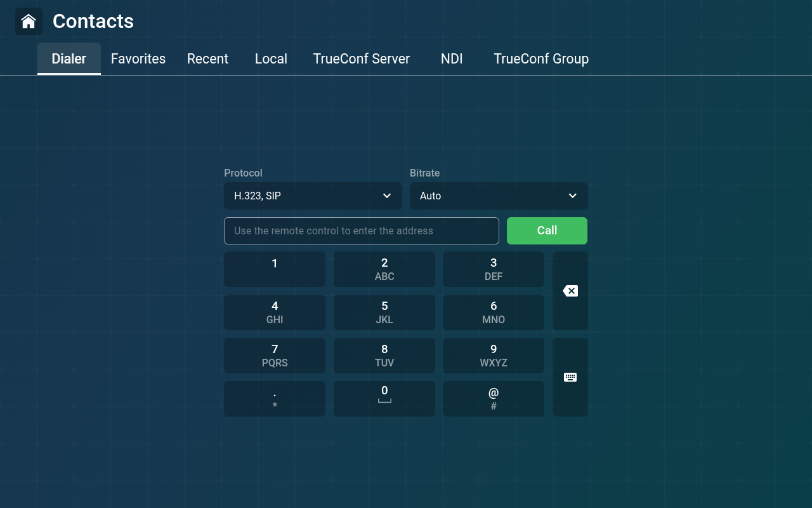Image resolution: width=812 pixels, height=508 pixels.
Task: Switch to the Dialer tab
Action: tap(69, 58)
